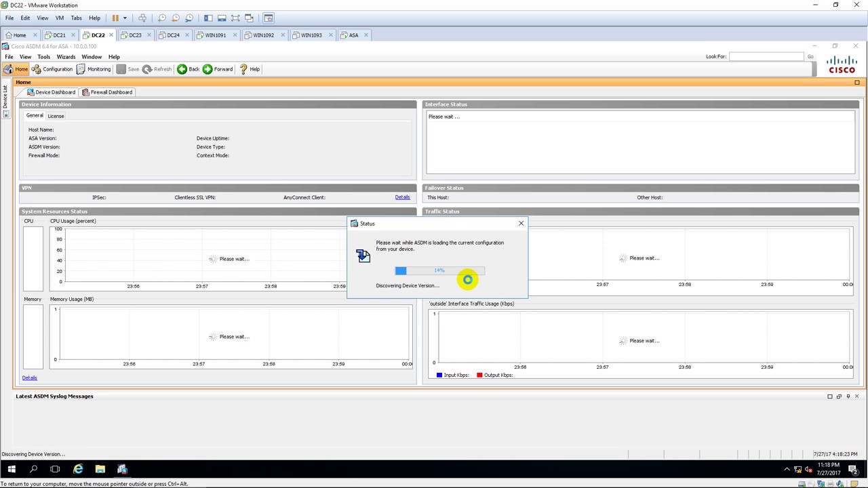Open the Configuration view in ASDM toolbar
Viewport: 868px width, 488px height.
pos(52,69)
